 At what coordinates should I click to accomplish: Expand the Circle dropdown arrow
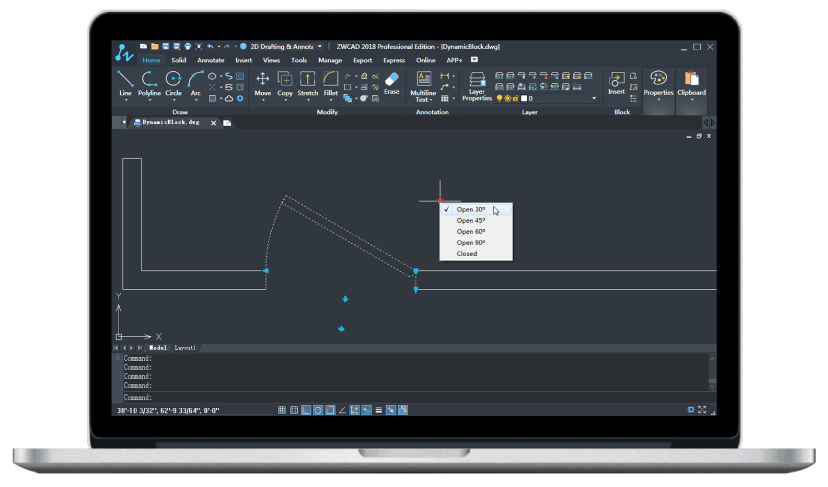[x=174, y=100]
